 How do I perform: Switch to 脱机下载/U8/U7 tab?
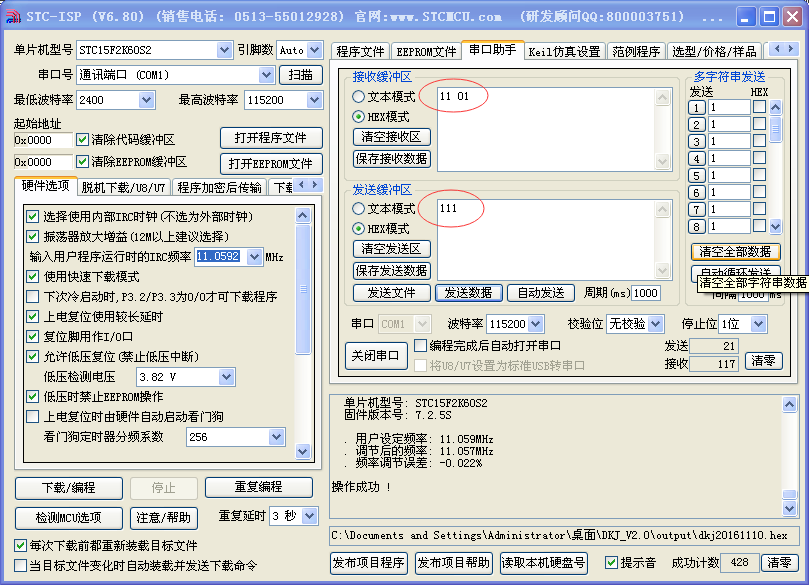coord(123,188)
